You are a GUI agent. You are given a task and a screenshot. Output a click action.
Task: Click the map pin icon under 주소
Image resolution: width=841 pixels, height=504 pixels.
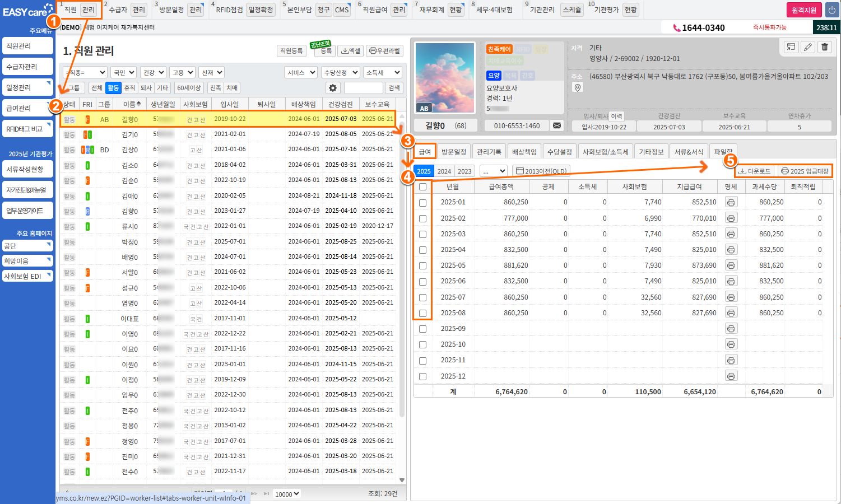point(578,87)
